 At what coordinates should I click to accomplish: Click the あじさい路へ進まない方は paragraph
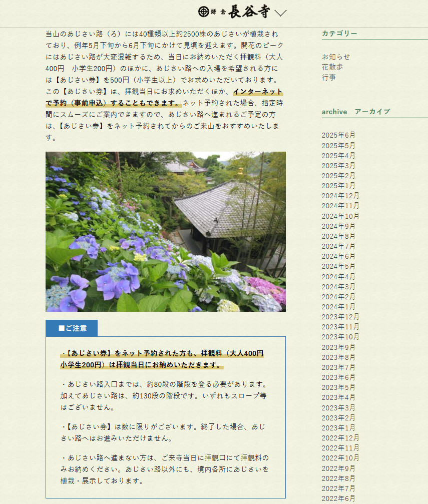point(165,469)
